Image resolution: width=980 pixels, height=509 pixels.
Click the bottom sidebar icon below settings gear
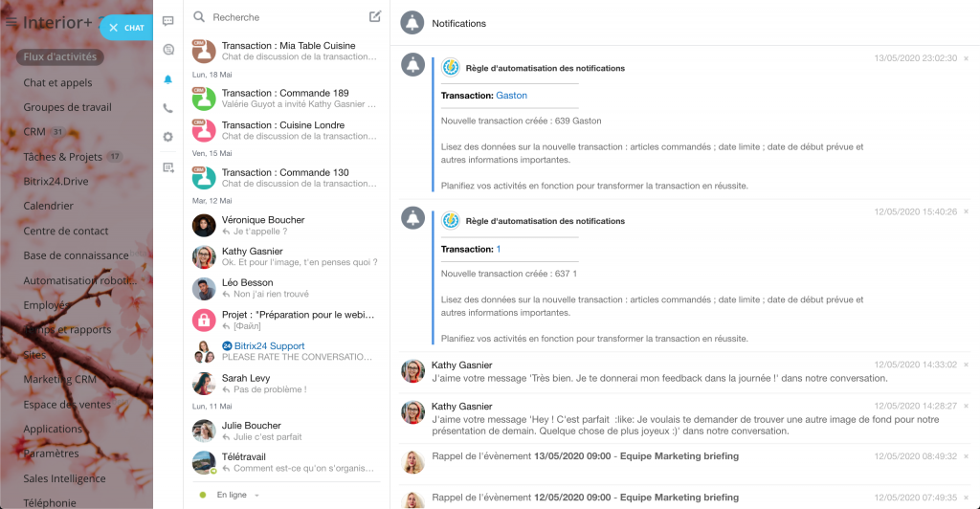[168, 167]
